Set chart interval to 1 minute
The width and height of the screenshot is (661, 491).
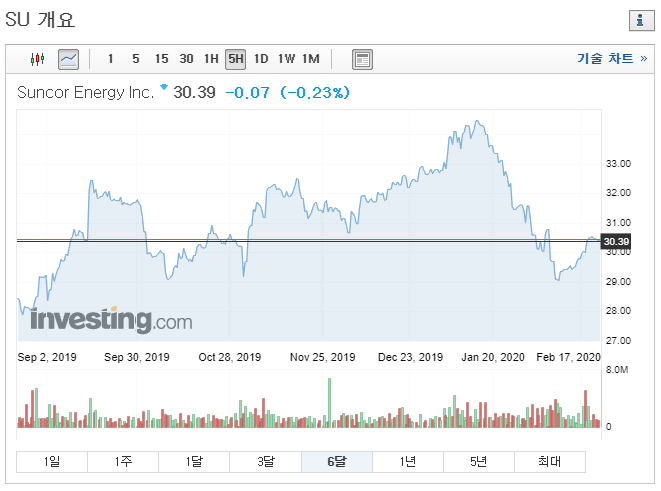(x=110, y=59)
